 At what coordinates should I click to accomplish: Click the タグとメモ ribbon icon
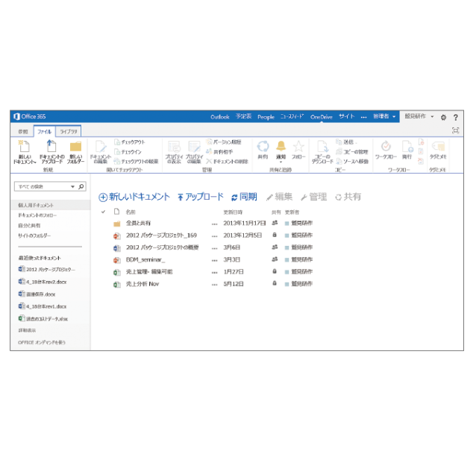(x=438, y=150)
